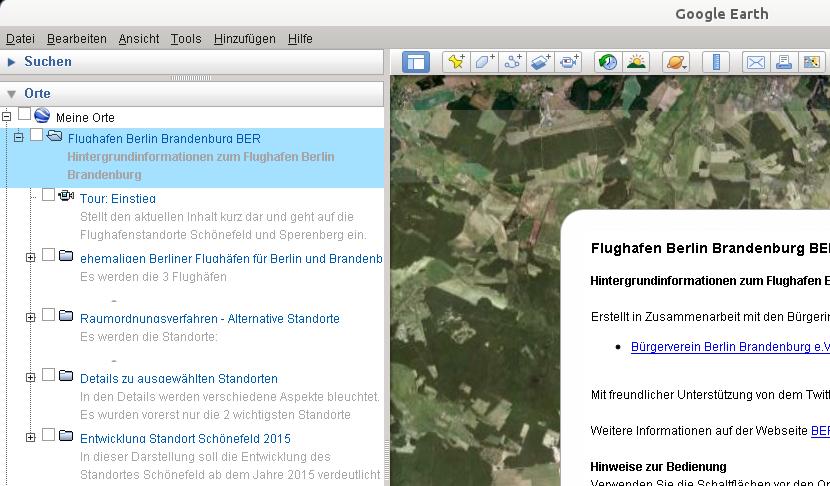Check the Flughafen Berlin Brandenburg BER checkbox

[x=36, y=135]
